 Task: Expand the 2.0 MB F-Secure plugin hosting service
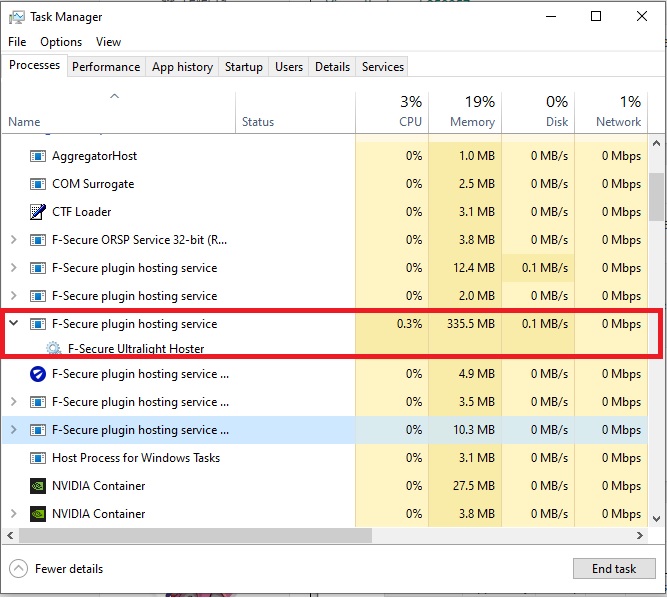click(14, 296)
